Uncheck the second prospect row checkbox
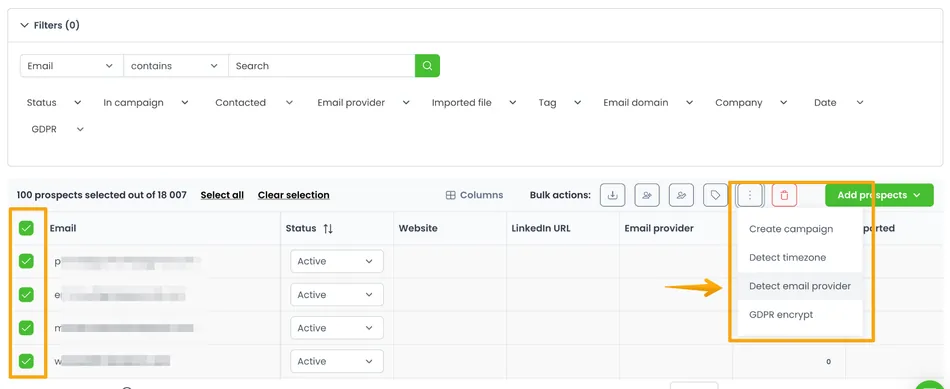 pos(26,294)
